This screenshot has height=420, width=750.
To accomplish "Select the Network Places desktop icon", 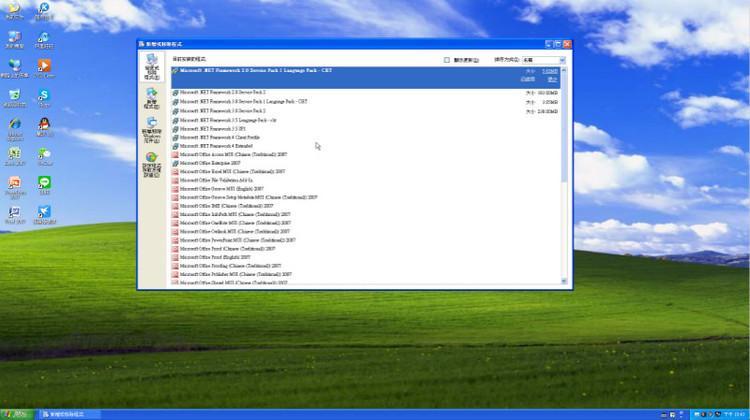I will tap(15, 68).
